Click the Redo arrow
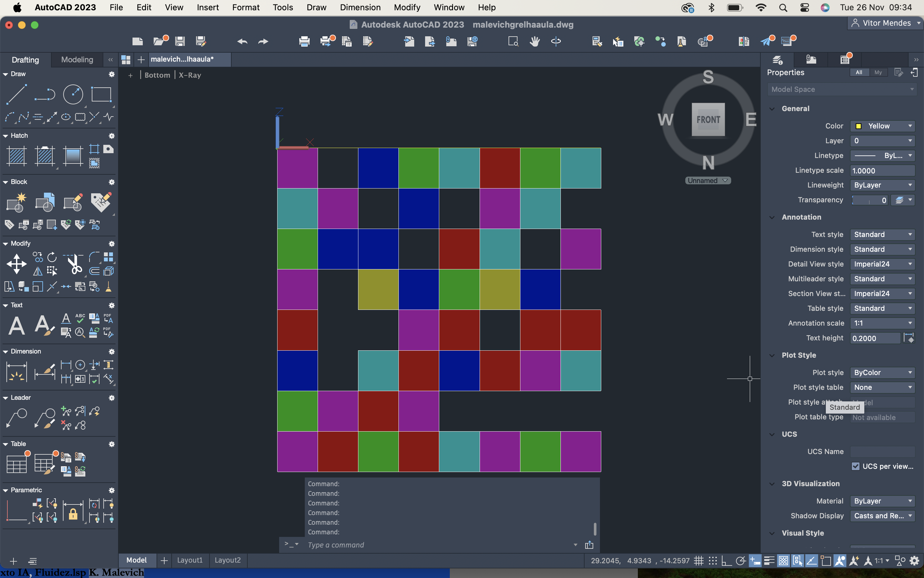 (x=263, y=41)
